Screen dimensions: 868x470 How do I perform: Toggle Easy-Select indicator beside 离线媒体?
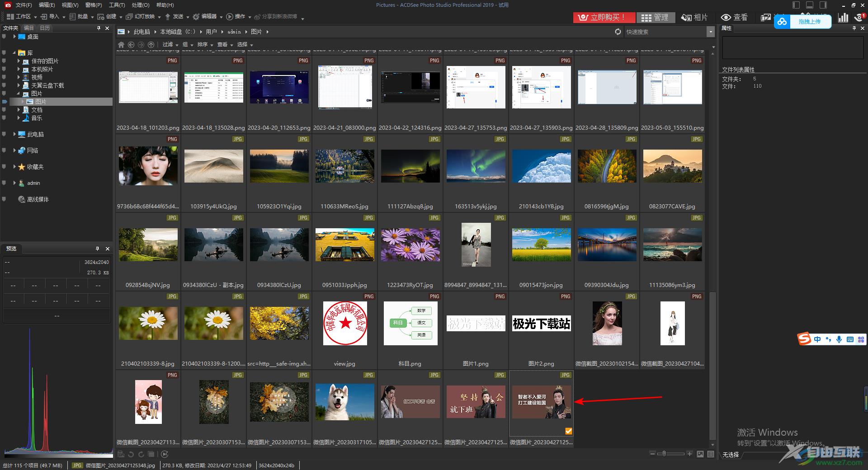(4, 199)
